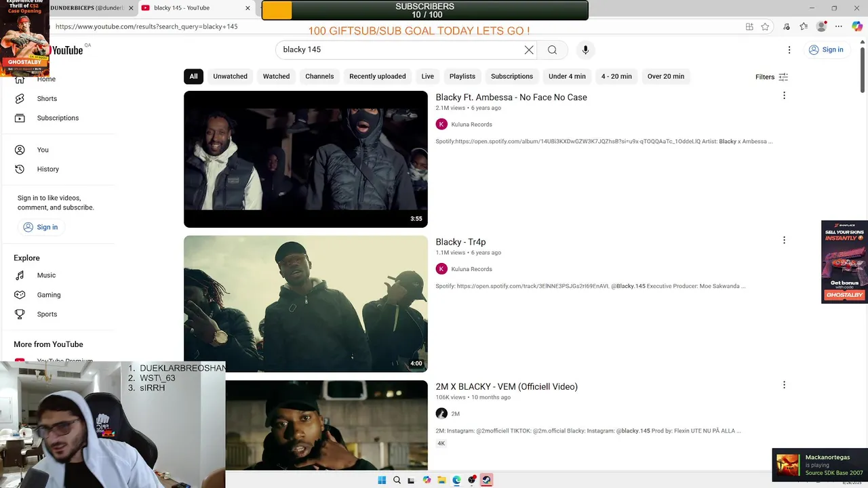
Task: Click the 2M channel name link
Action: [x=456, y=413]
